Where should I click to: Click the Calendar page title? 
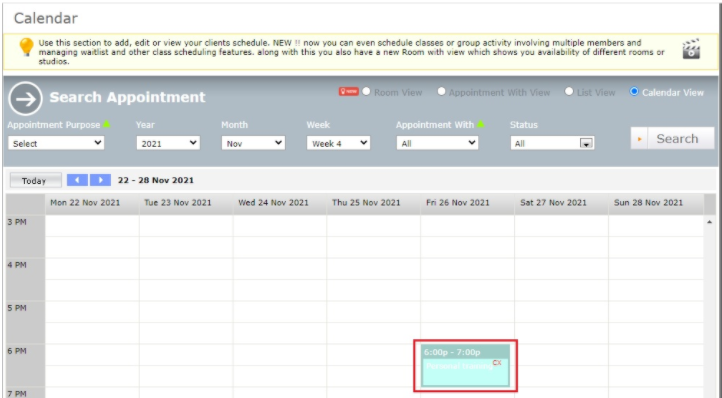[46, 18]
